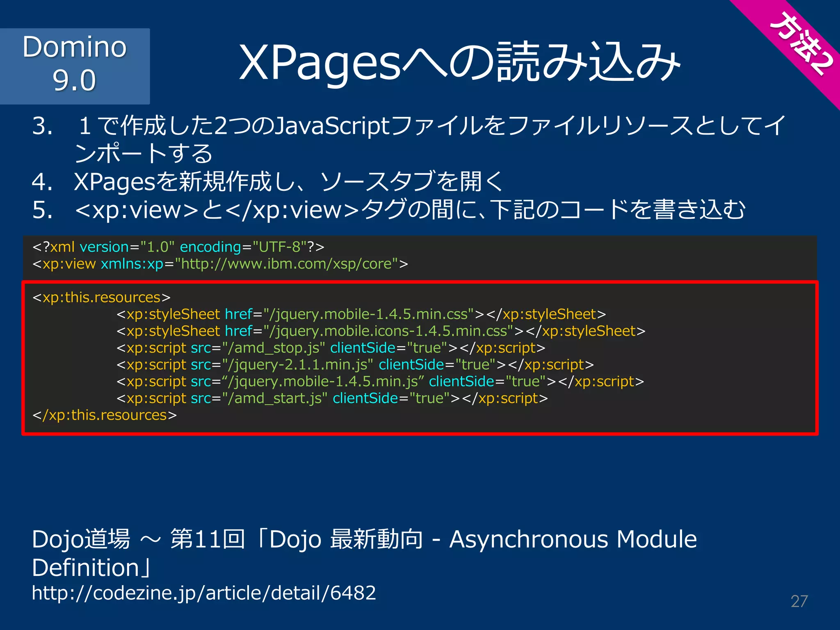Click the '/jquery-2.1.1.min.js' script line
The image size is (840, 630).
click(x=355, y=365)
